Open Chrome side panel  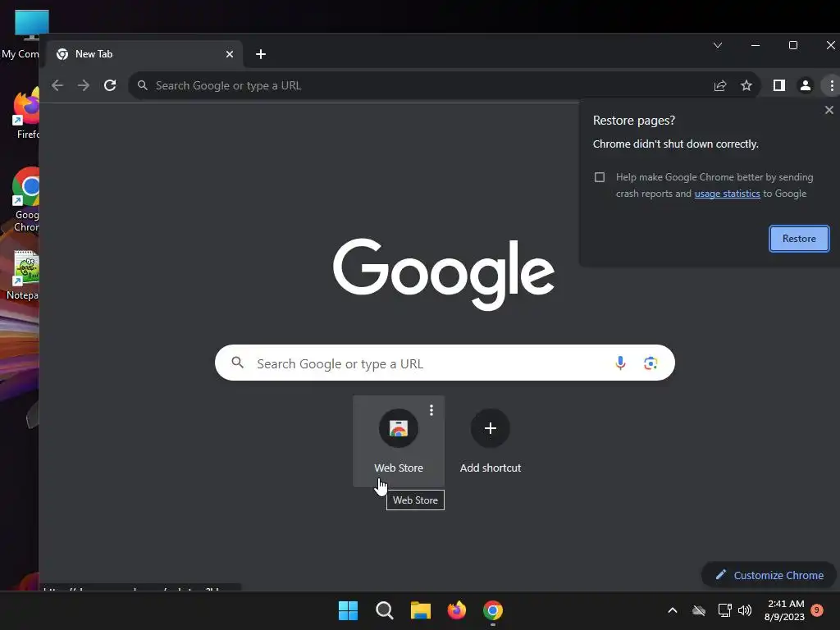779,85
